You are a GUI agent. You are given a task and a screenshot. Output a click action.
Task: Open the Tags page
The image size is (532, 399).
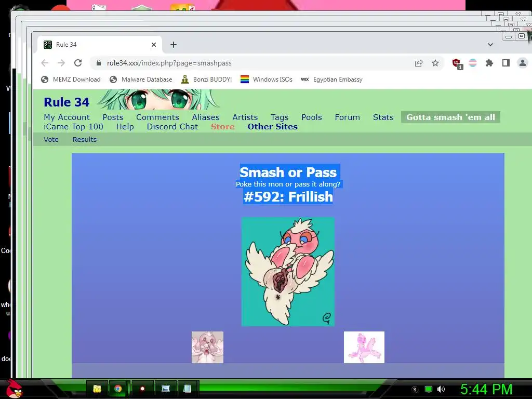click(280, 117)
